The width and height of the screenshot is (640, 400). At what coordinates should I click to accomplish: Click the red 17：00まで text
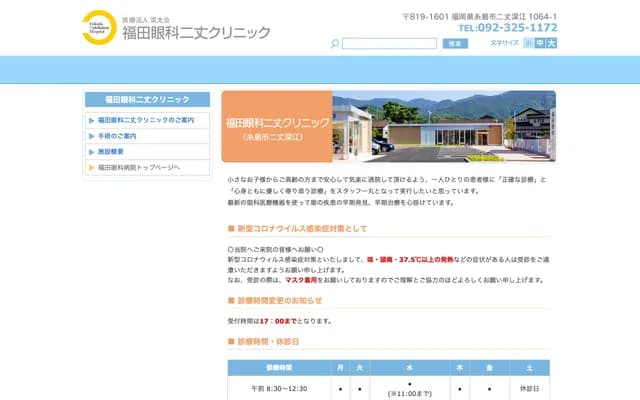coord(278,321)
